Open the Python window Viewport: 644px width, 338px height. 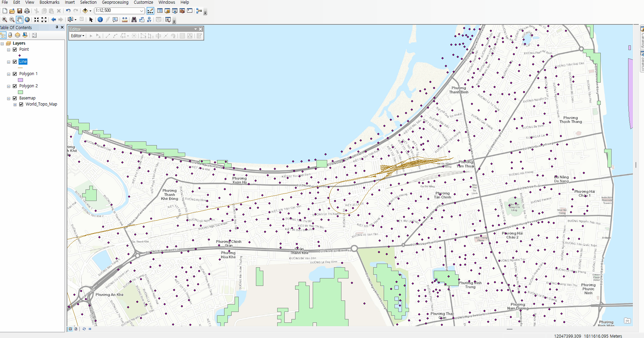click(x=190, y=11)
